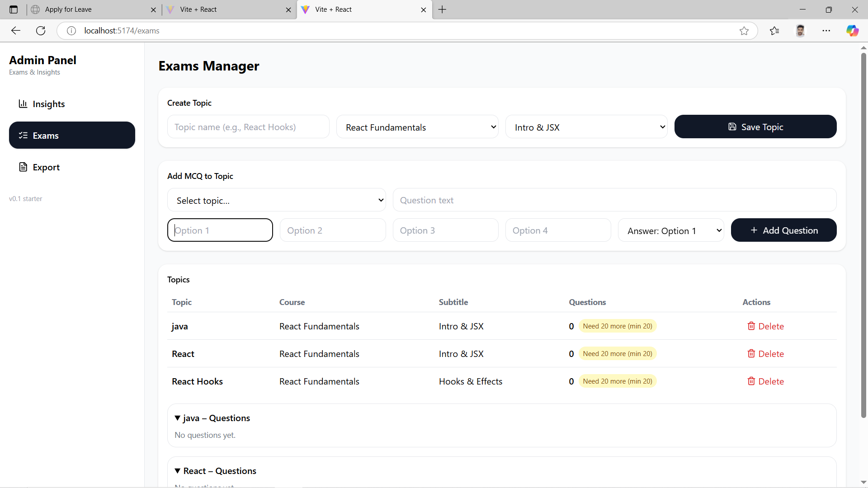This screenshot has width=868, height=488.
Task: Click the Insights bar chart icon
Action: (23, 104)
